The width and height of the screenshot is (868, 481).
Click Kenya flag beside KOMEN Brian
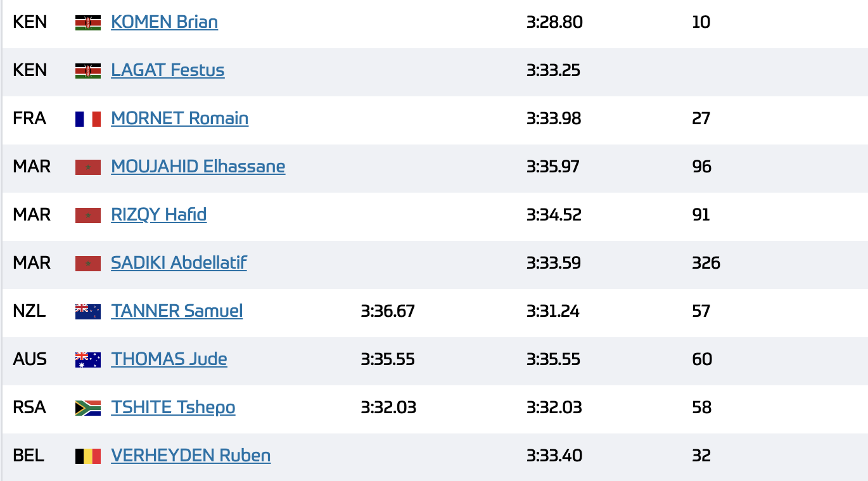(88, 23)
